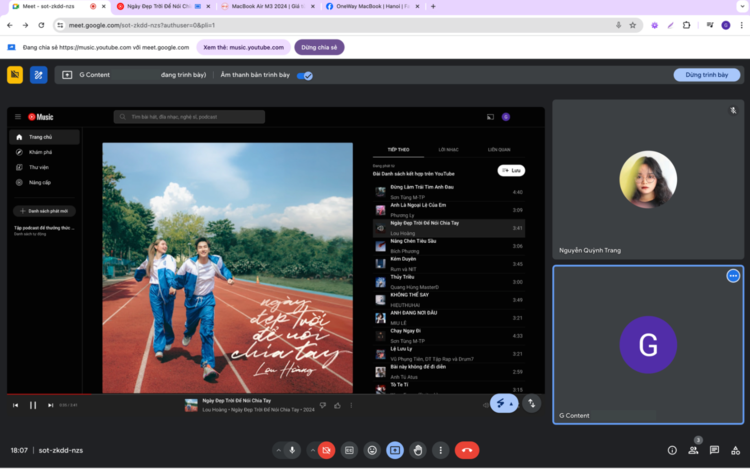This screenshot has width=750, height=469.
Task: Click previous track button in player
Action: (15, 405)
